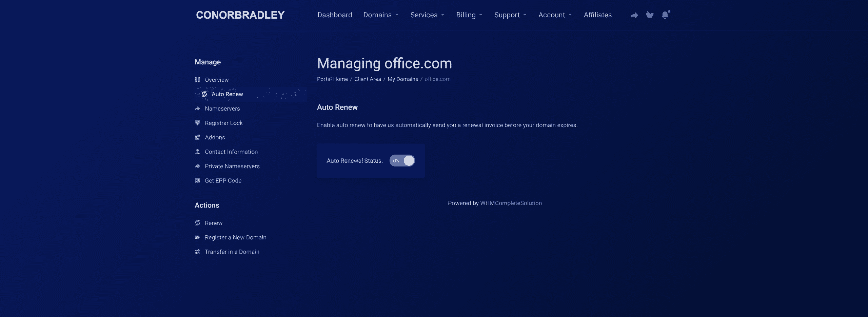Screen dimensions: 868x317
Task: Select Private Nameservers label in sidebar
Action: (232, 166)
